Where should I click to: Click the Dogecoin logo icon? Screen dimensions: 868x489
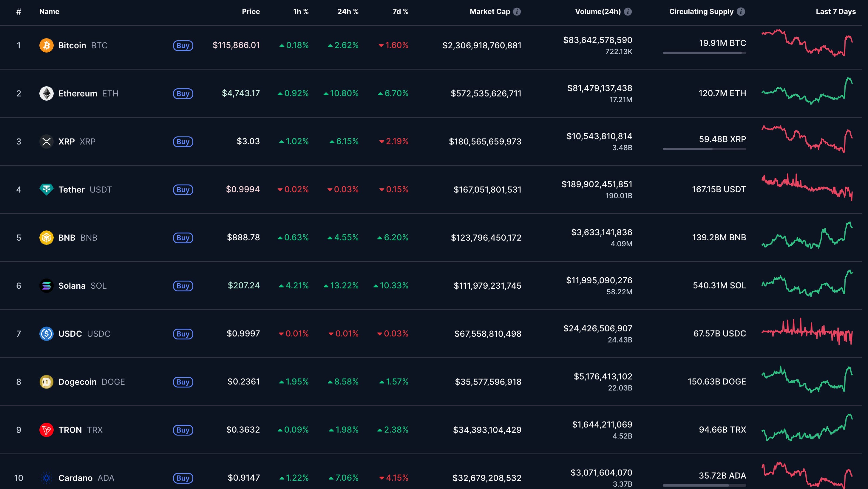(x=47, y=382)
